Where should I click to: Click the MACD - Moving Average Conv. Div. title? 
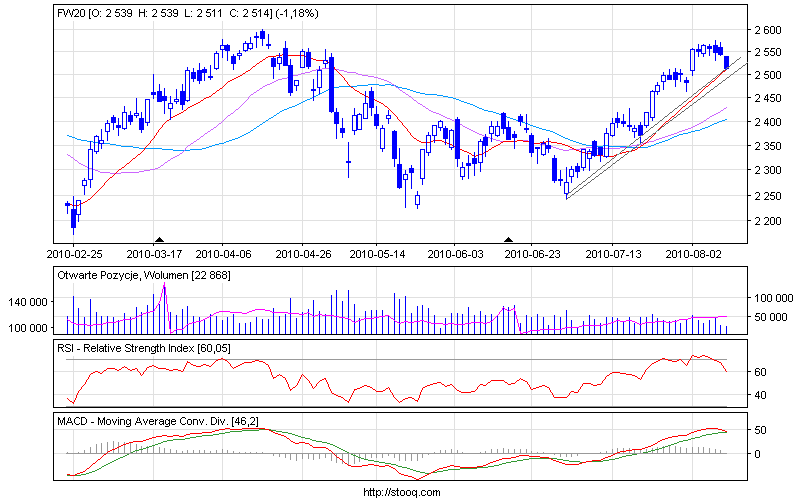[x=158, y=421]
